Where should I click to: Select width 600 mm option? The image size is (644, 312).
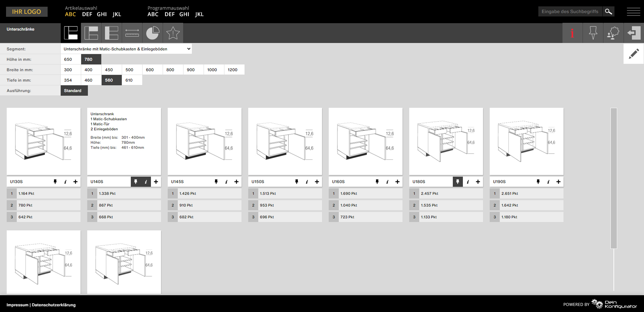pyautogui.click(x=153, y=70)
